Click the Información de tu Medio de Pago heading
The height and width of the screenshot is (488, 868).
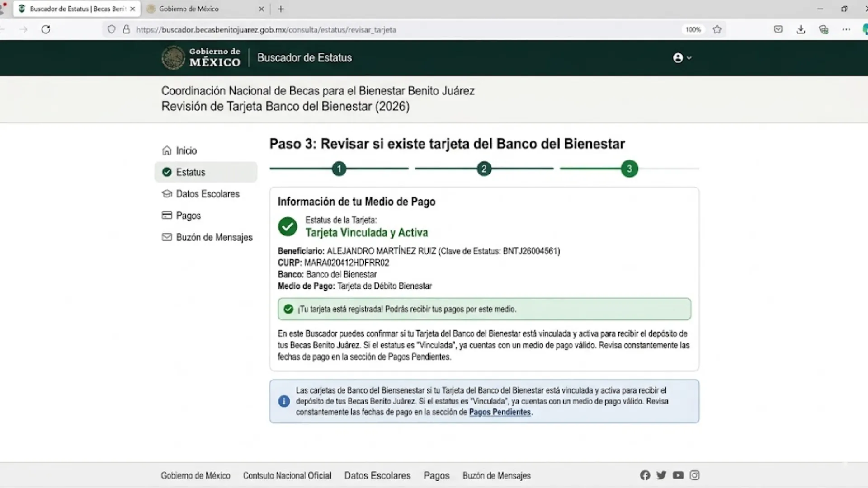coord(357,202)
